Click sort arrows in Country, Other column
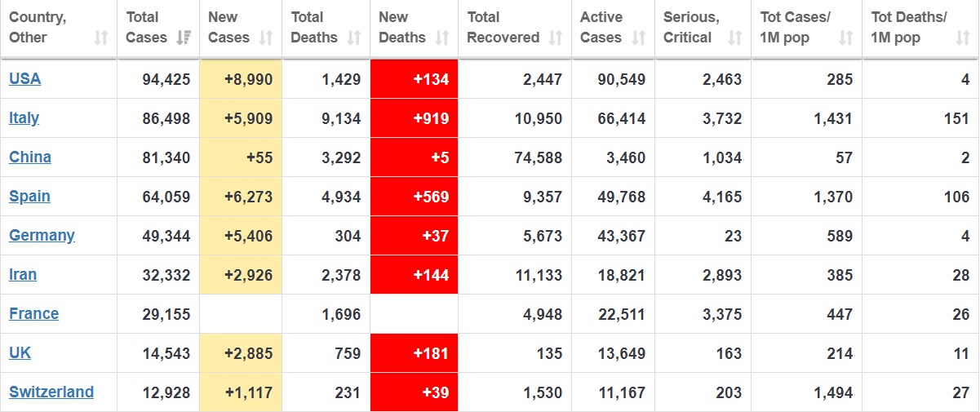The width and height of the screenshot is (980, 412). coord(101,38)
